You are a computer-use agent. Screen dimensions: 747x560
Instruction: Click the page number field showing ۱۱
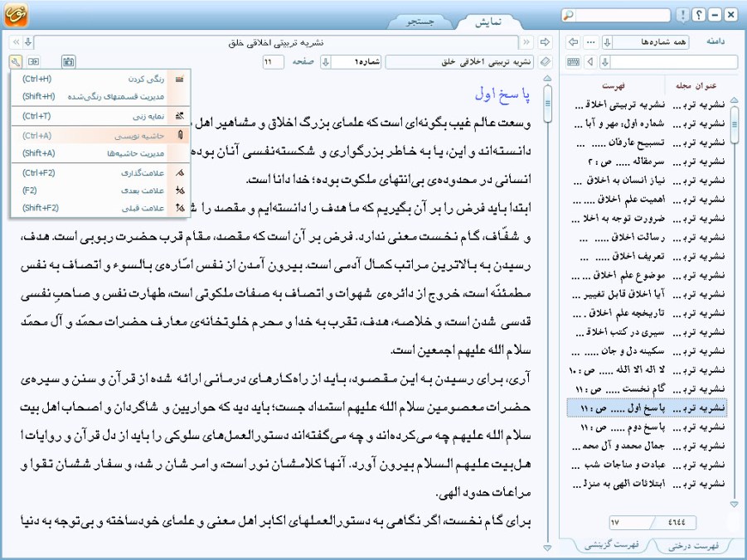click(274, 62)
